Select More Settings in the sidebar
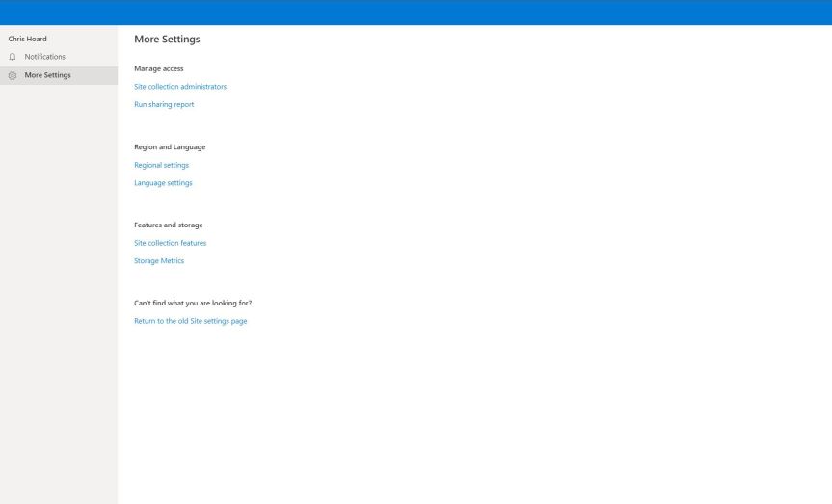Image resolution: width=832 pixels, height=504 pixels. tap(47, 75)
